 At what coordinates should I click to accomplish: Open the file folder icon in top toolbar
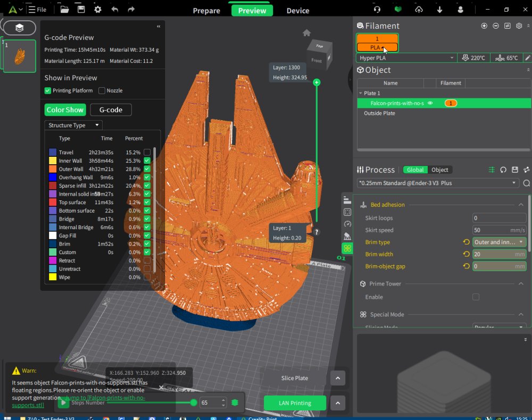click(64, 10)
